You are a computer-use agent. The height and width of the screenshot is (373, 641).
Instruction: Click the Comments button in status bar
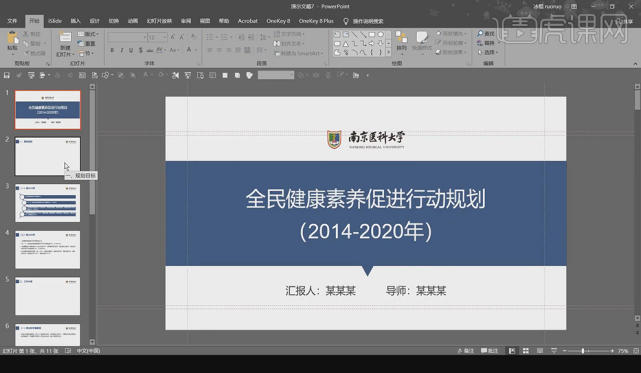tap(489, 351)
